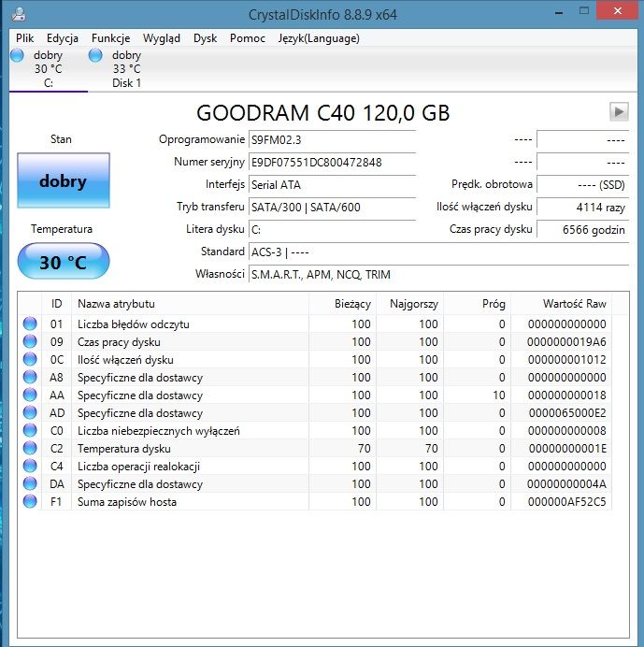Viewport: 644px width, 647px height.
Task: Click the Wartość Raw column header
Action: pos(562,304)
